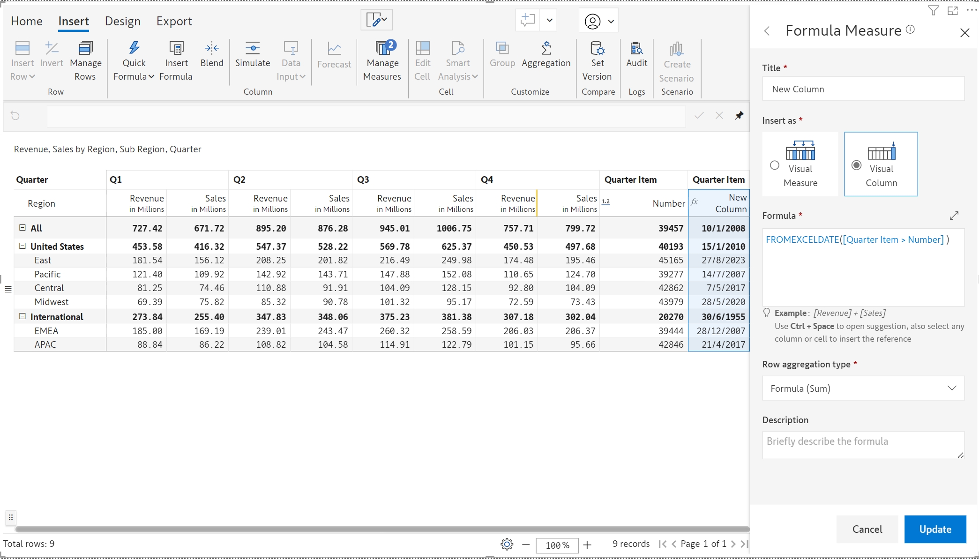Open the filter funnel icon
The width and height of the screenshot is (979, 560).
(933, 11)
